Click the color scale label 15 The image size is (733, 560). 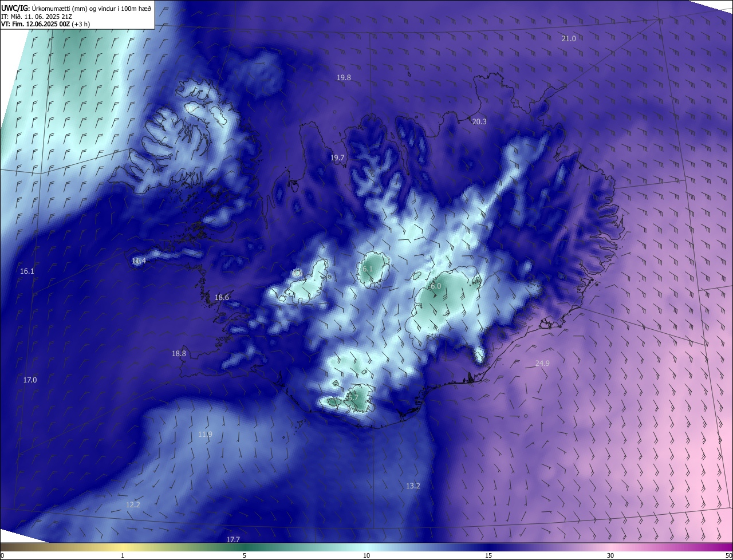pyautogui.click(x=488, y=555)
